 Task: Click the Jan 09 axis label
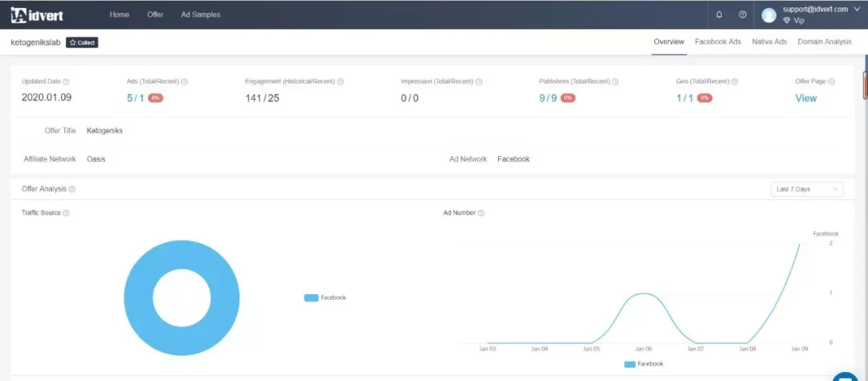click(800, 350)
